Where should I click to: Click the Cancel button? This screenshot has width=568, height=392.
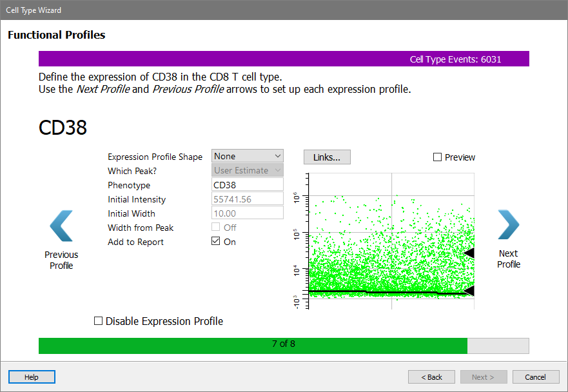point(535,377)
